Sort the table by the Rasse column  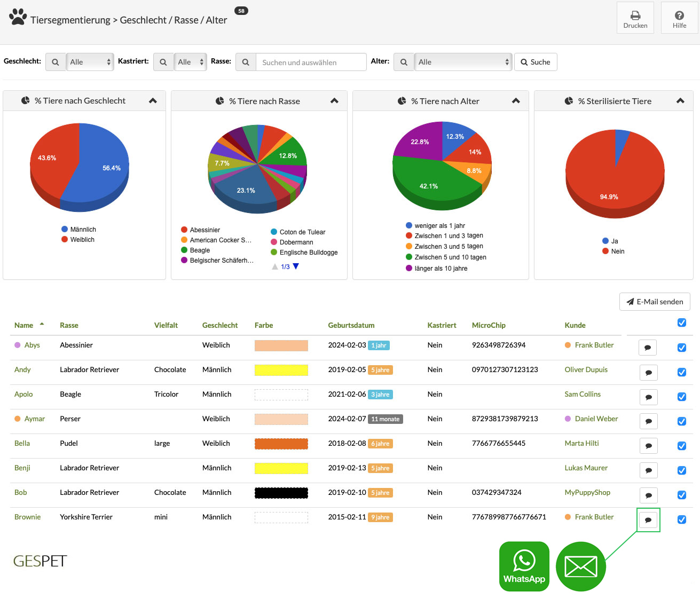[69, 325]
